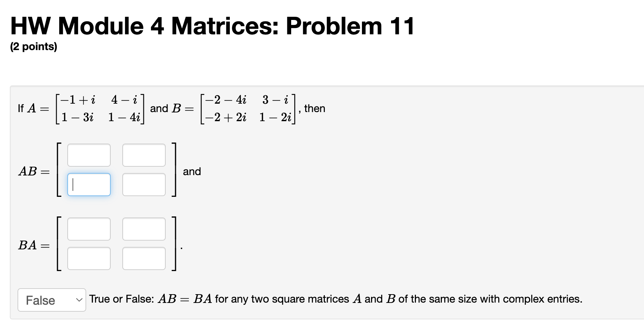Select the text False in the selector
The image size is (644, 332).
point(40,300)
